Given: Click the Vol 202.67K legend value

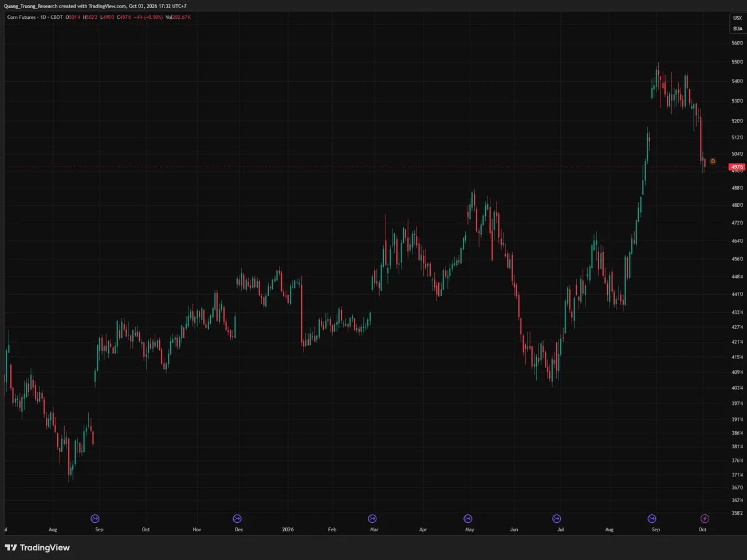Looking at the screenshot, I should pyautogui.click(x=178, y=17).
